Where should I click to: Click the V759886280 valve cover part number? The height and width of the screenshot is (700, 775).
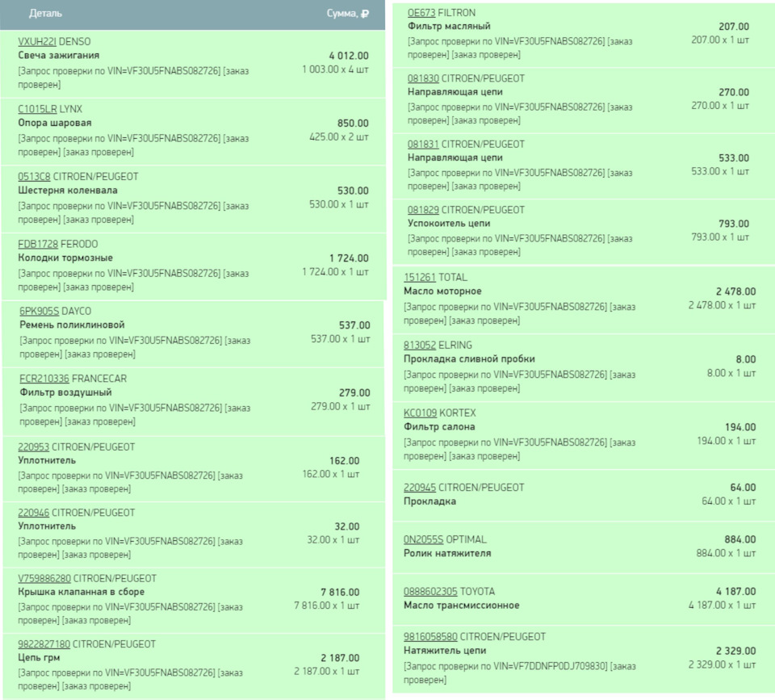click(44, 579)
